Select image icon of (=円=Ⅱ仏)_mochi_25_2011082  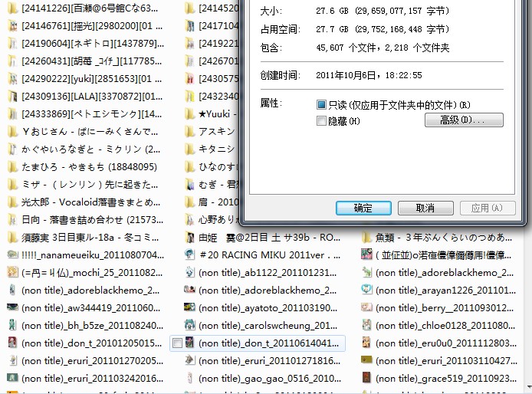[x=12, y=272]
